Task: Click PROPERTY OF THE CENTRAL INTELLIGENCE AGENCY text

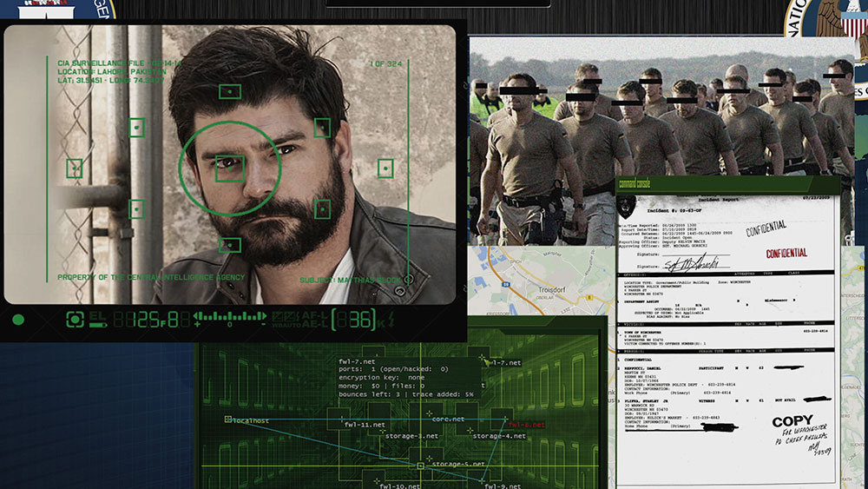Action: pyautogui.click(x=151, y=277)
